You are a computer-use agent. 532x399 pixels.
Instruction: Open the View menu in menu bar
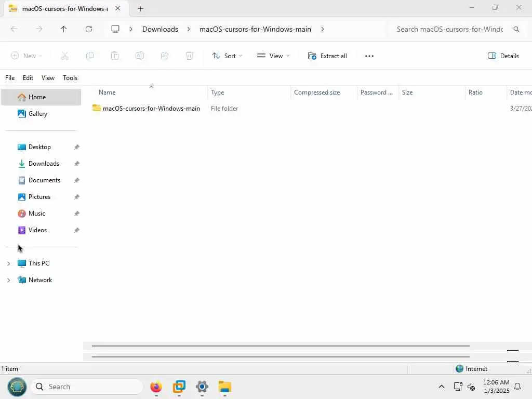click(48, 78)
